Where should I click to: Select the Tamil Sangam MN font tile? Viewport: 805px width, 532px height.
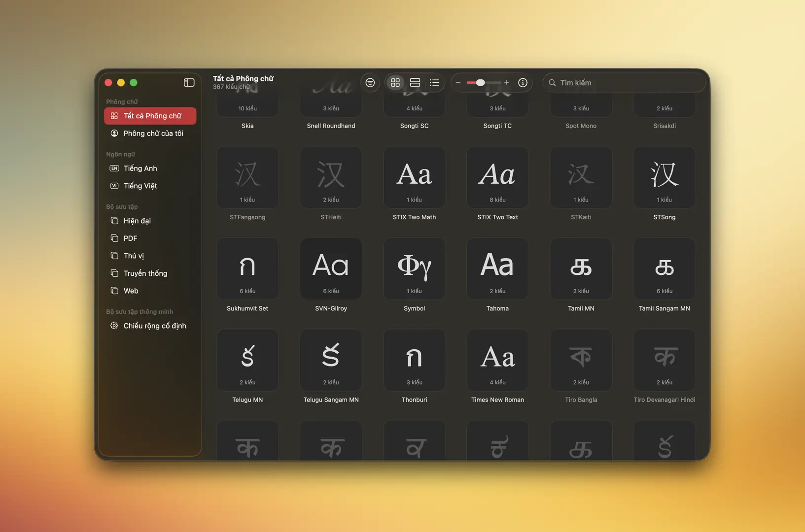point(665,269)
